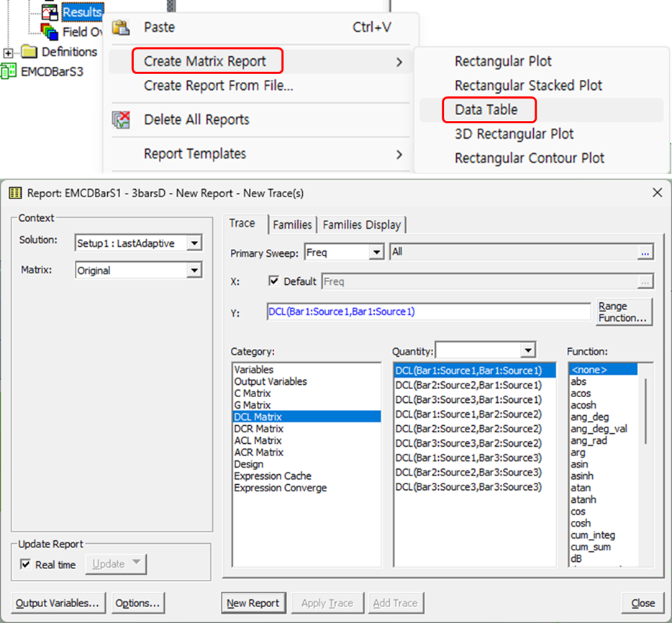Toggle the Default X-axis checkbox
Screen dimensions: 672x623
(x=273, y=281)
